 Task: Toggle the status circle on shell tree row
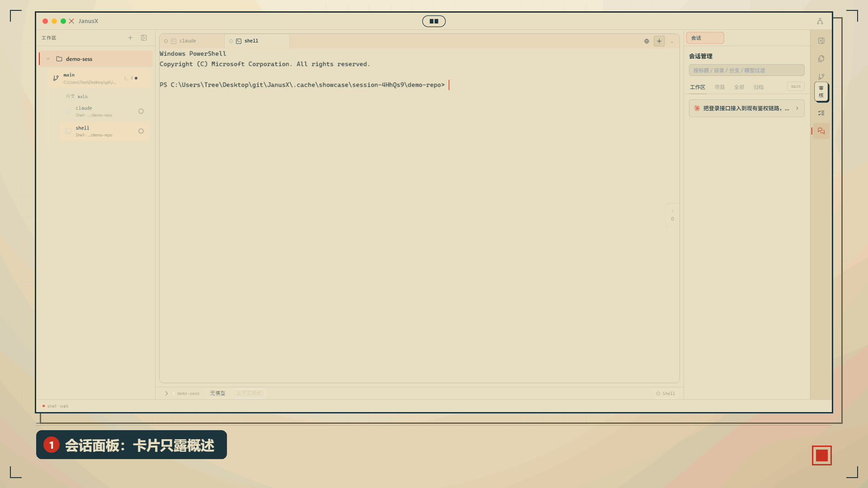(x=141, y=131)
